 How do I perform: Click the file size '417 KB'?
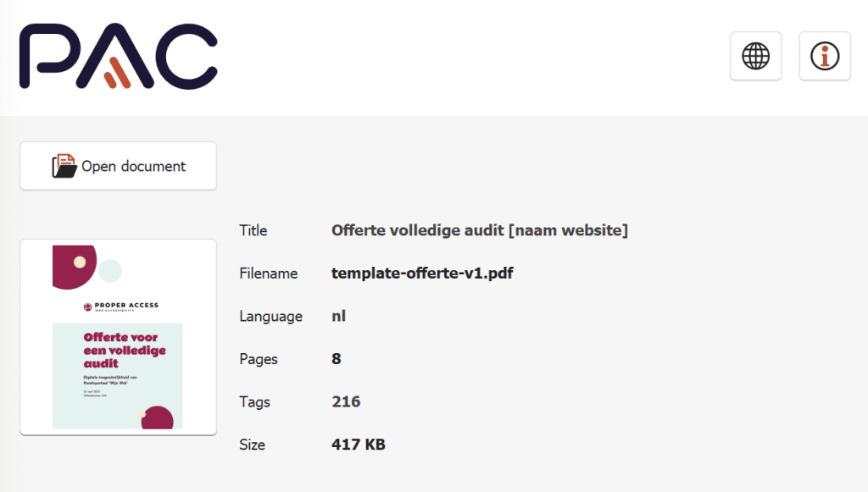(x=359, y=445)
